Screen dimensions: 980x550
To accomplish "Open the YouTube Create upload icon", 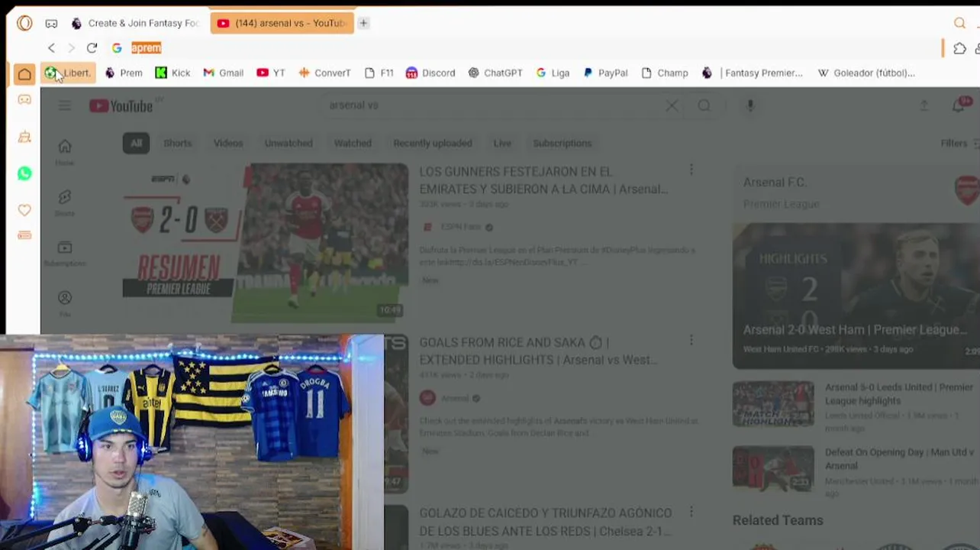I will 924,105.
